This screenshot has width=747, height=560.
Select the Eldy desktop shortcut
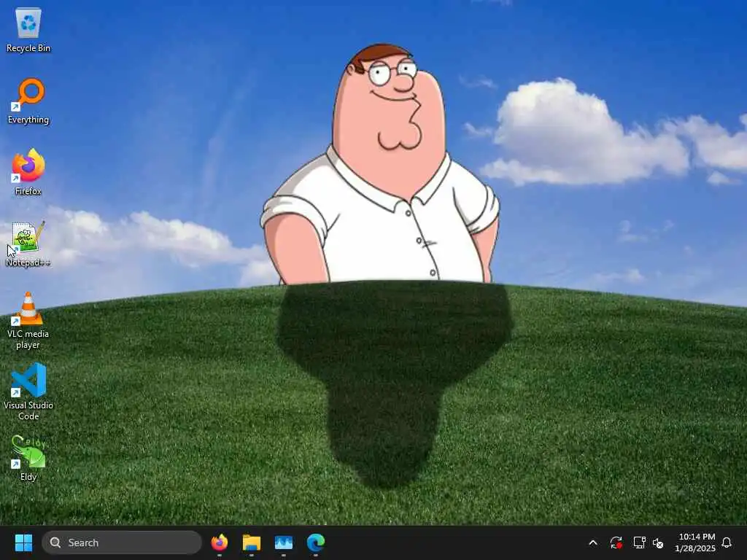point(28,458)
